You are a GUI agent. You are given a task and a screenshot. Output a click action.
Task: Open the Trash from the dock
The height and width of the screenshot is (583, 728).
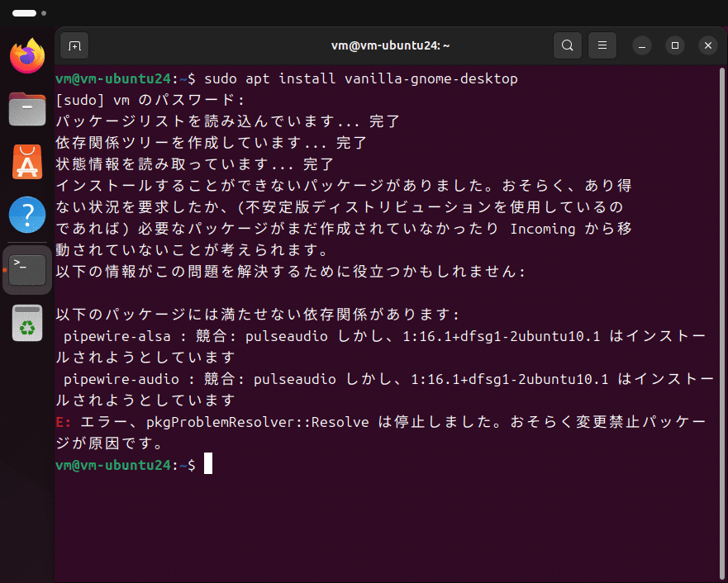click(x=27, y=323)
